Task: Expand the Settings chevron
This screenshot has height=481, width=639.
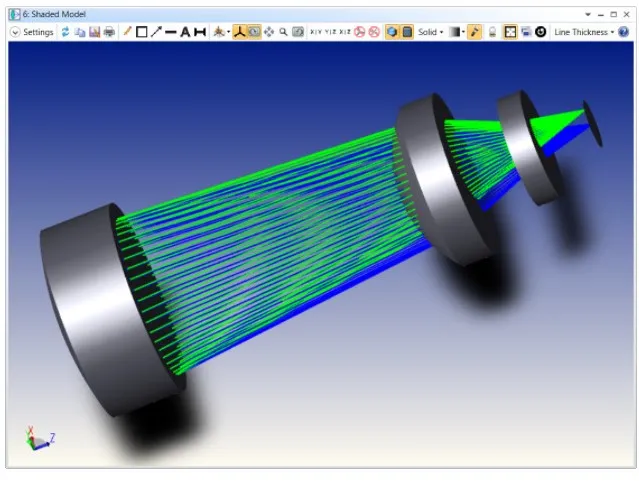Action: pyautogui.click(x=15, y=32)
